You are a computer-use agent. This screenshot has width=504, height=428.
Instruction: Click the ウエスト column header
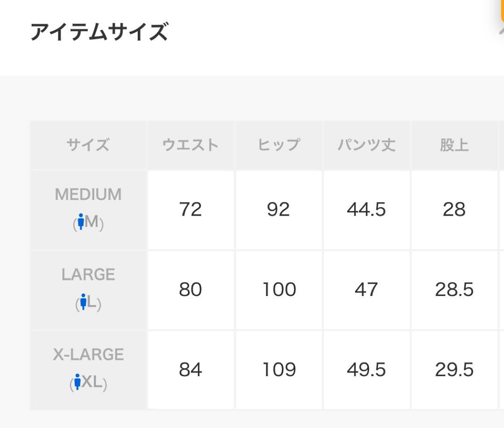click(x=190, y=145)
